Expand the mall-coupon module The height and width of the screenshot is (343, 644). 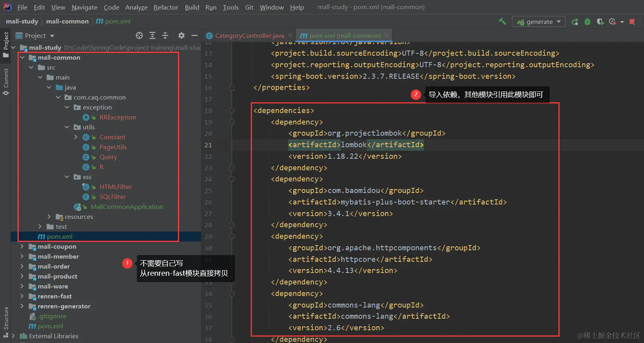tap(22, 246)
